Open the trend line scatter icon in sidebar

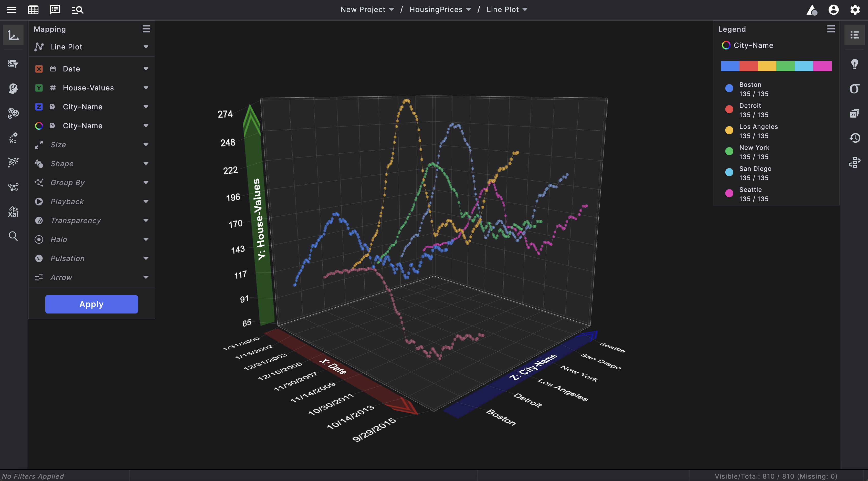point(14,162)
